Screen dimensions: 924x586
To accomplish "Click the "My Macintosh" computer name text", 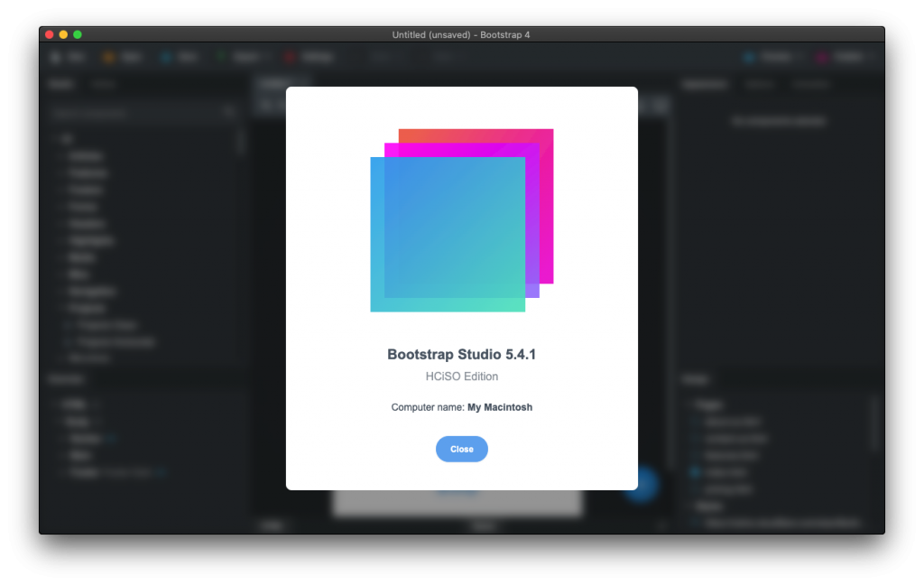I will click(x=500, y=407).
